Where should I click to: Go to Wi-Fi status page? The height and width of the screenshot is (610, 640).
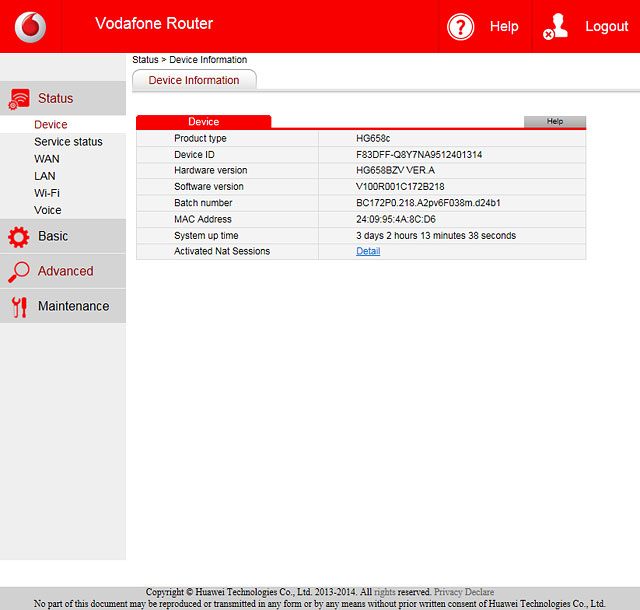click(47, 193)
